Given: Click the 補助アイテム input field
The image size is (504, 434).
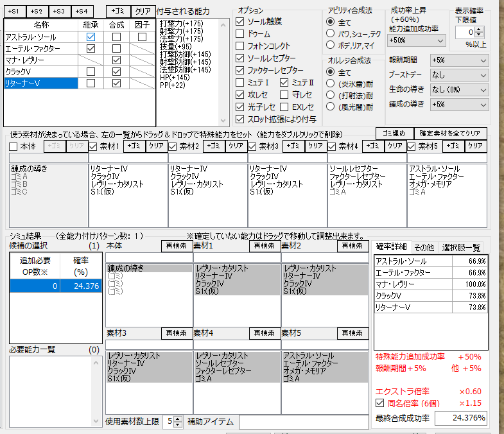Looking at the screenshot, I should tap(304, 422).
